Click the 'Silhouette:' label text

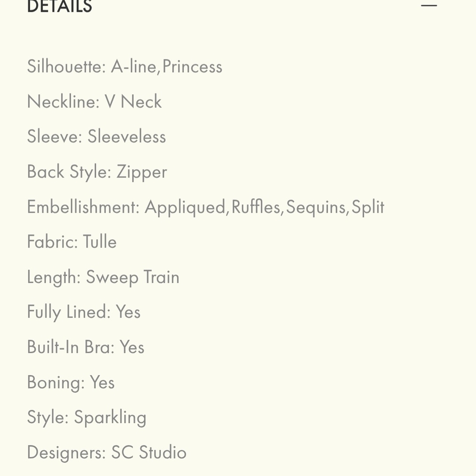coord(66,67)
